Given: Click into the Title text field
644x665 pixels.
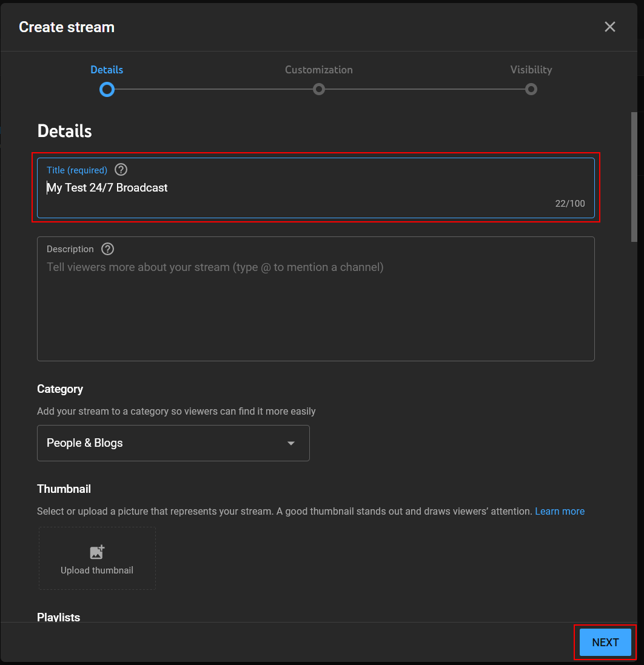Looking at the screenshot, I should pos(316,188).
